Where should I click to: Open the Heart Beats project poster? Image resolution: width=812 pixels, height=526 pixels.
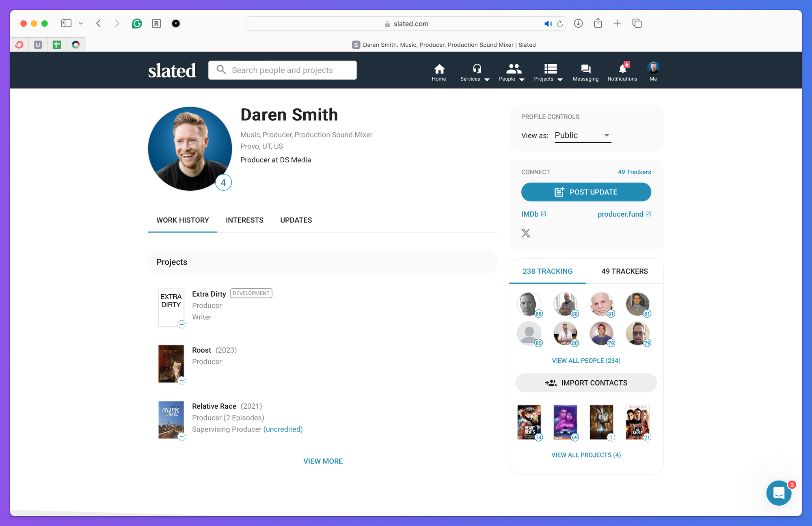529,422
